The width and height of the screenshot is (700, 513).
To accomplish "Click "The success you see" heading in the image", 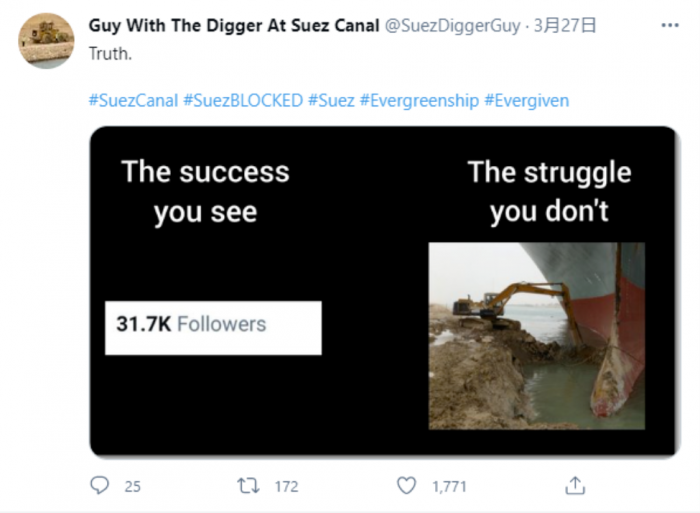I will (205, 191).
